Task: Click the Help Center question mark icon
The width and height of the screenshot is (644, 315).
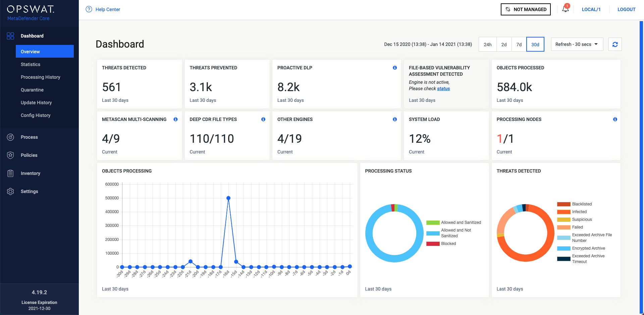Action: point(89,9)
